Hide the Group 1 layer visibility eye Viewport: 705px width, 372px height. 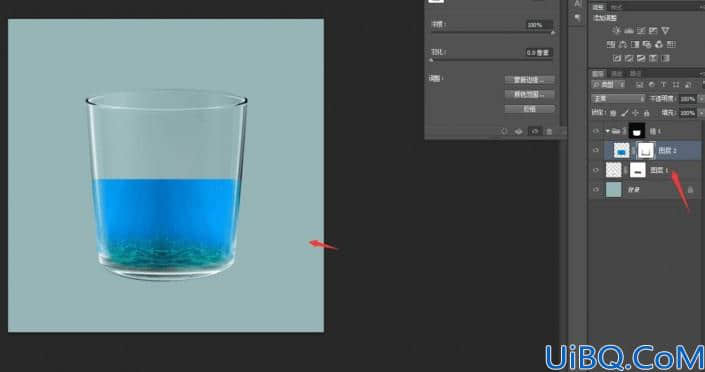(596, 131)
